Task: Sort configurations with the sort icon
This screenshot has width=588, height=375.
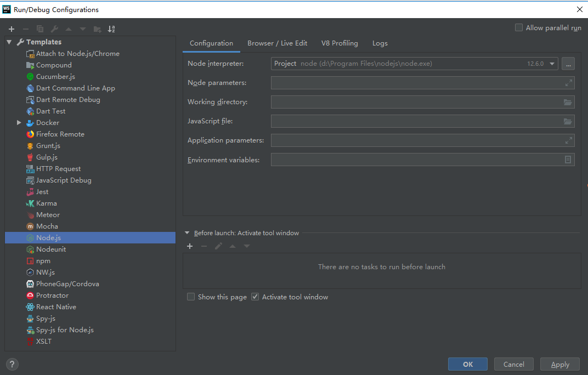Action: (111, 29)
